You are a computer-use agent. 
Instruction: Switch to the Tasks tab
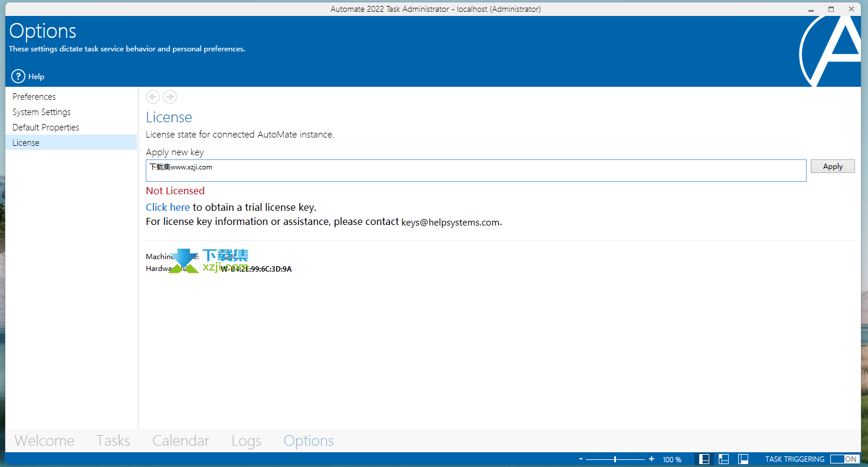[x=113, y=441]
